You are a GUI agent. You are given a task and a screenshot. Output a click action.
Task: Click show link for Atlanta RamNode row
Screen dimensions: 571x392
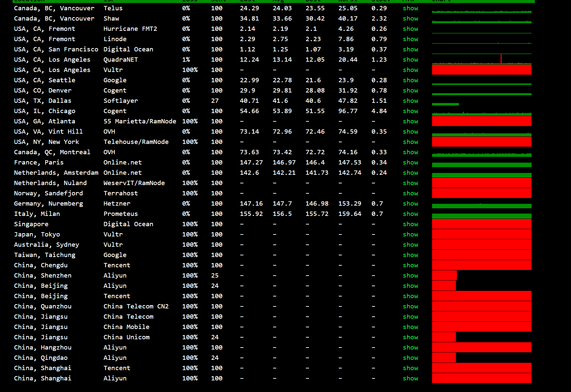410,121
